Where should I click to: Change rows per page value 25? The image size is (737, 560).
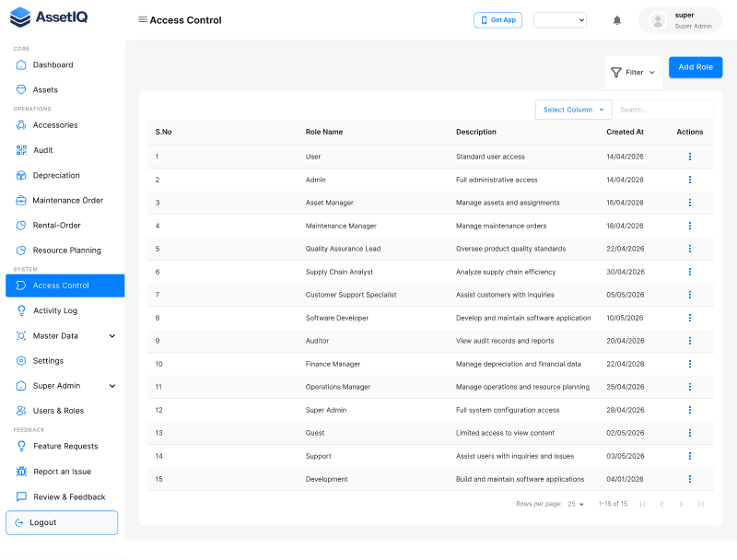pyautogui.click(x=575, y=504)
